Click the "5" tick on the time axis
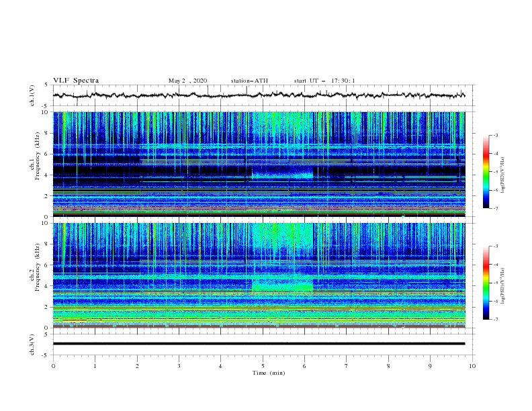532x411 pixels. (x=263, y=366)
